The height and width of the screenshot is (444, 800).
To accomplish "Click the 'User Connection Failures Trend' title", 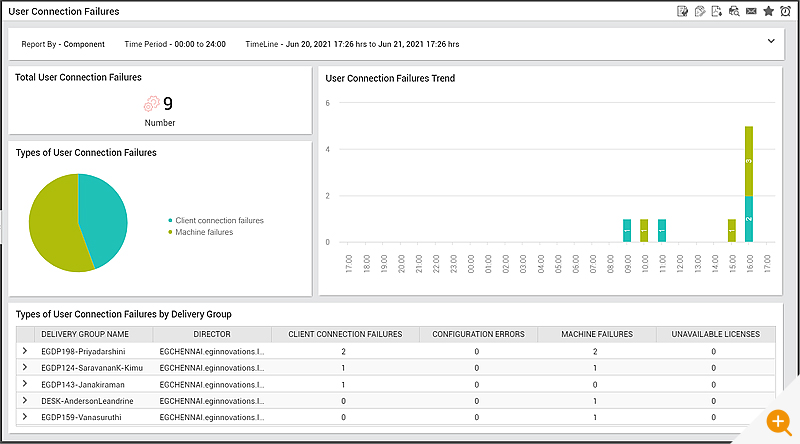I will [390, 79].
